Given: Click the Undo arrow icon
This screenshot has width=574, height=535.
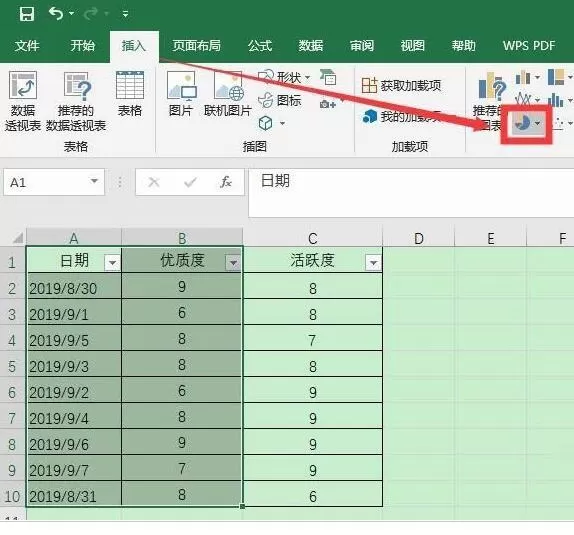Looking at the screenshot, I should (x=56, y=14).
